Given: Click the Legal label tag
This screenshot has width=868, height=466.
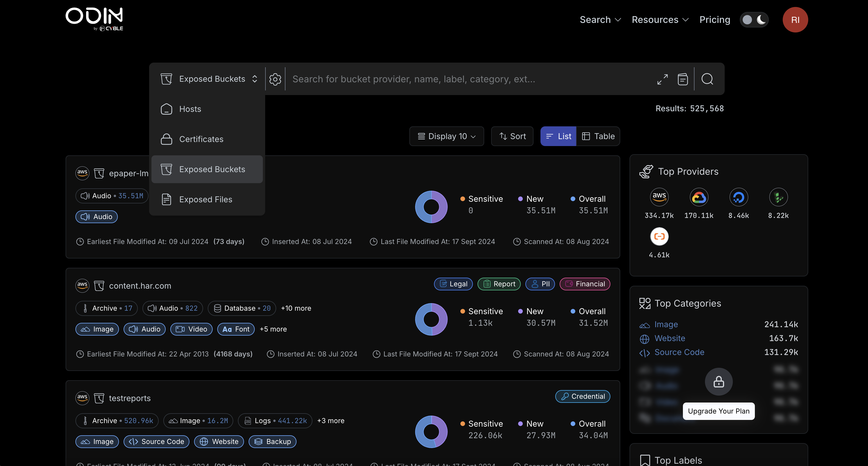Looking at the screenshot, I should tap(453, 284).
